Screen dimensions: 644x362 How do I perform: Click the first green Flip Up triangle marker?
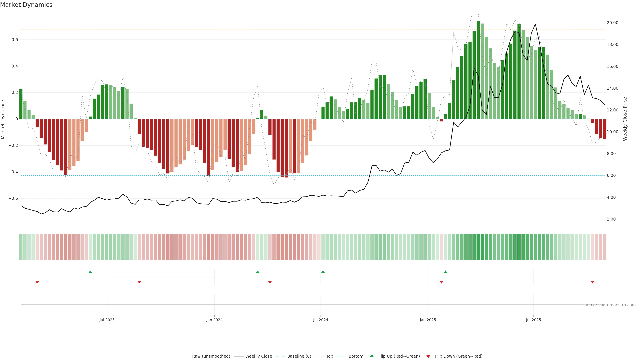pyautogui.click(x=90, y=272)
